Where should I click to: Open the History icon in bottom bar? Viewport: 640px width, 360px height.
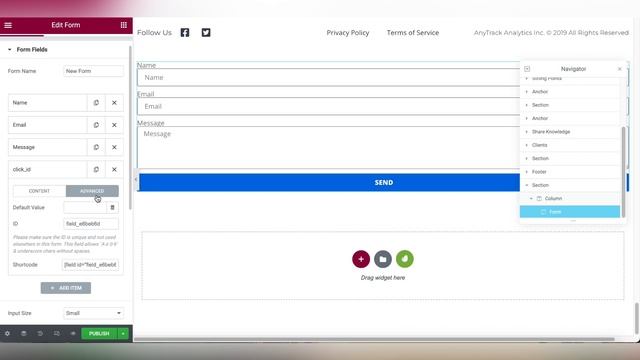(x=40, y=333)
